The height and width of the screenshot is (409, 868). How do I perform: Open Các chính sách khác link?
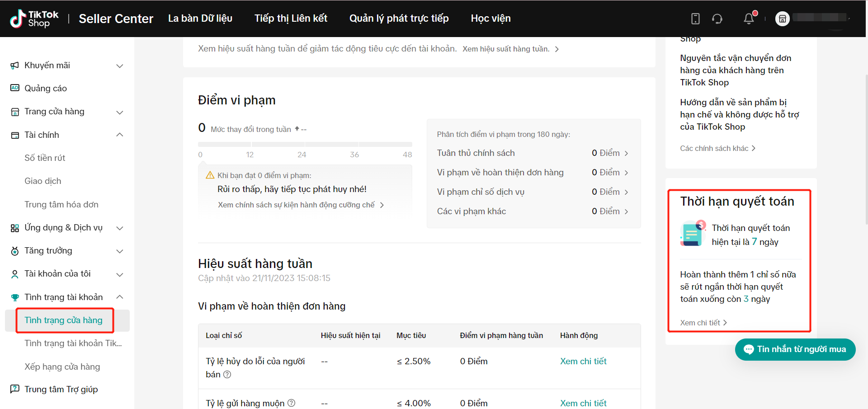(717, 148)
